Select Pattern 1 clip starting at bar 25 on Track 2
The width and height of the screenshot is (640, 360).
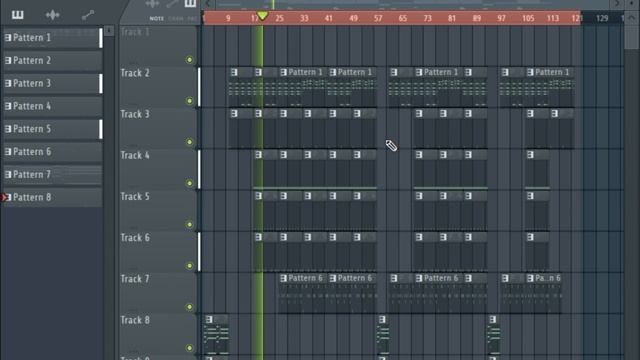(303, 87)
